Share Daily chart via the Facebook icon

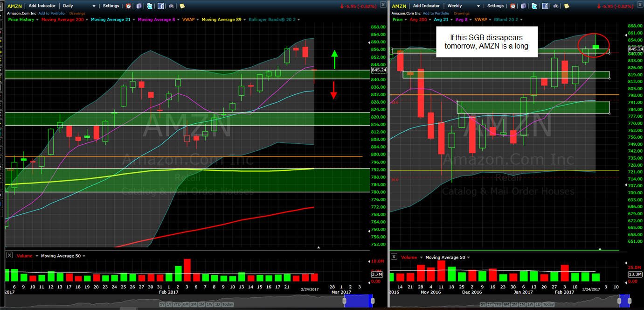[160, 6]
